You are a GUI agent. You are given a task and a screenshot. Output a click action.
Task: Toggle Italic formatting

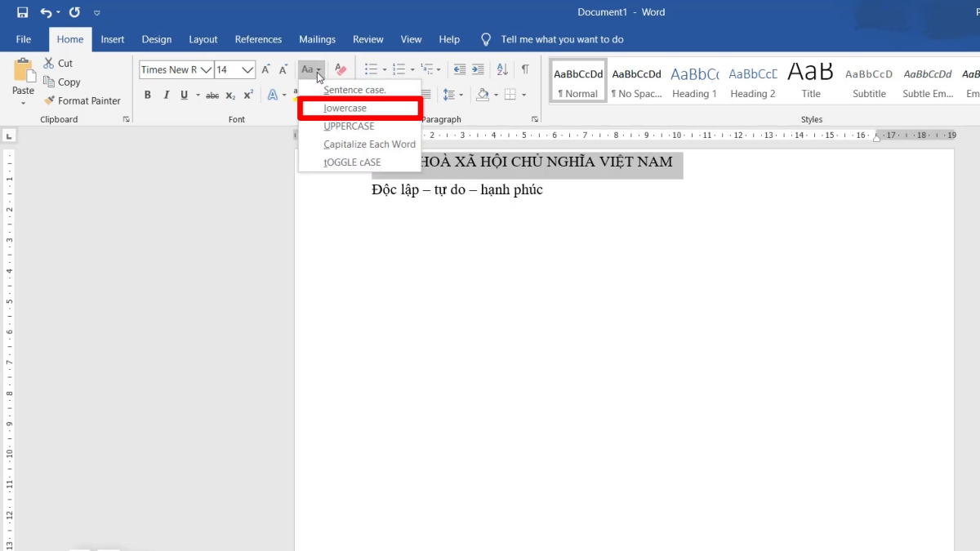pos(167,95)
